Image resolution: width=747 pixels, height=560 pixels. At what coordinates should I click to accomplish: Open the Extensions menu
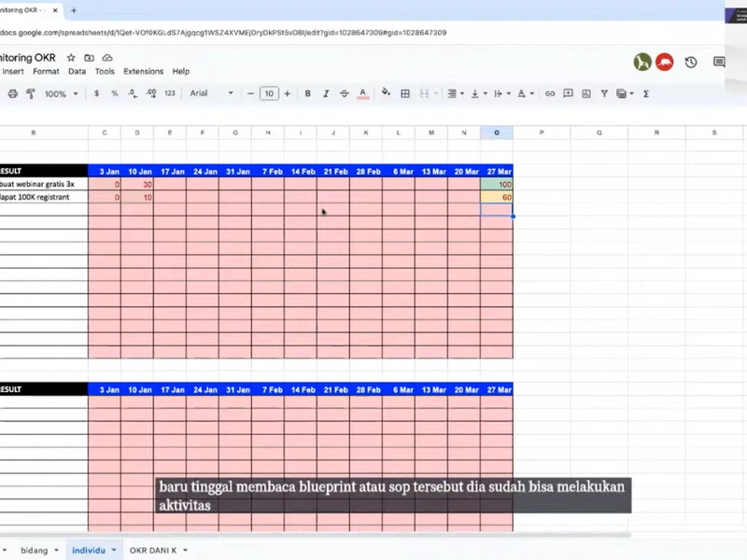coord(143,71)
